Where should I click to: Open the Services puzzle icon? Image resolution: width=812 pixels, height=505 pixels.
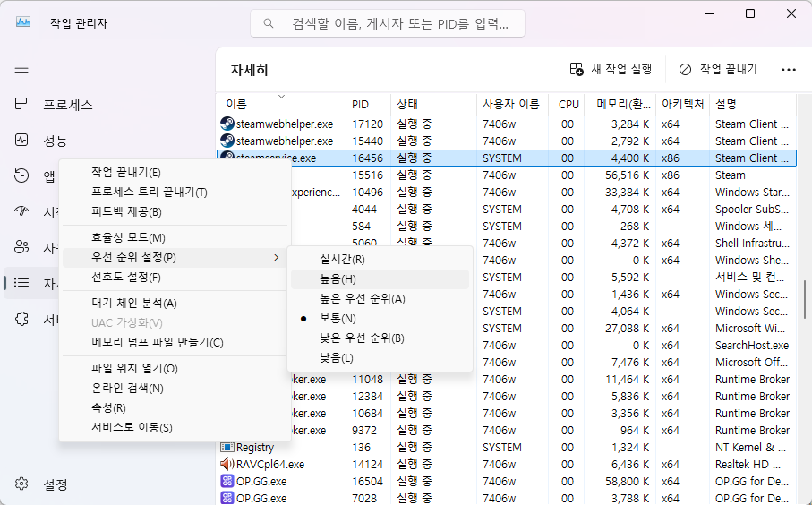(21, 319)
